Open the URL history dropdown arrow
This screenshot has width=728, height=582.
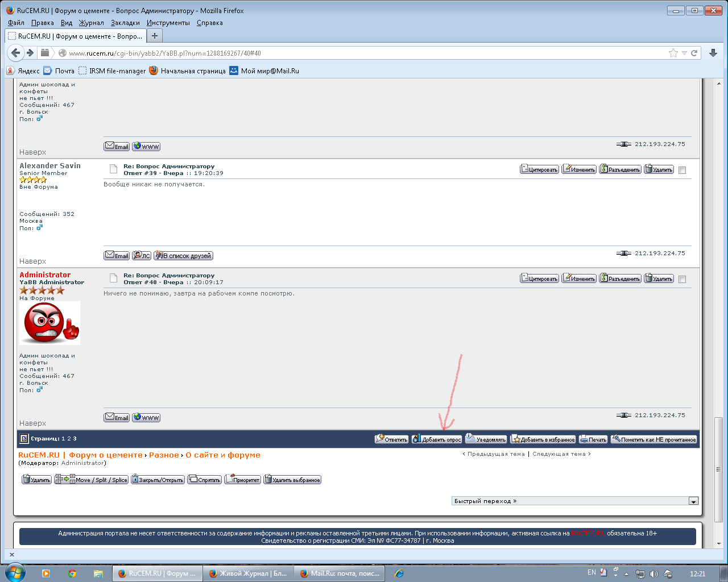685,53
